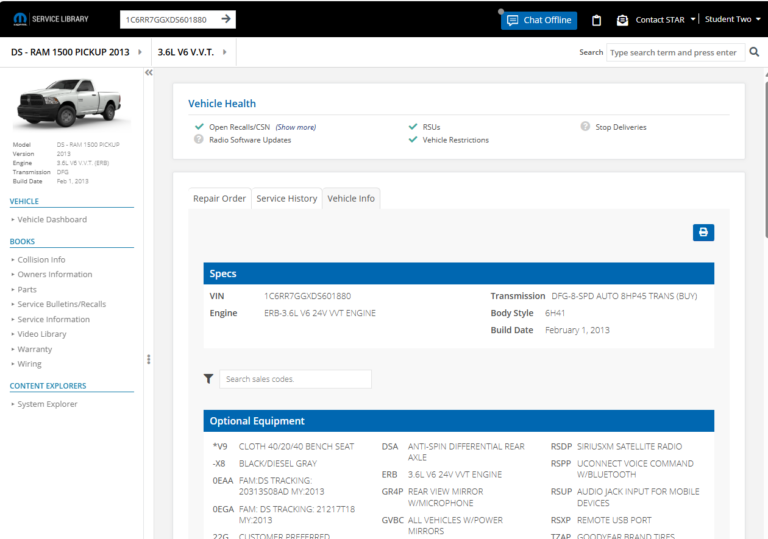The width and height of the screenshot is (768, 539).
Task: Collapse the sidebar with double-chevron icon
Action: pyautogui.click(x=148, y=73)
